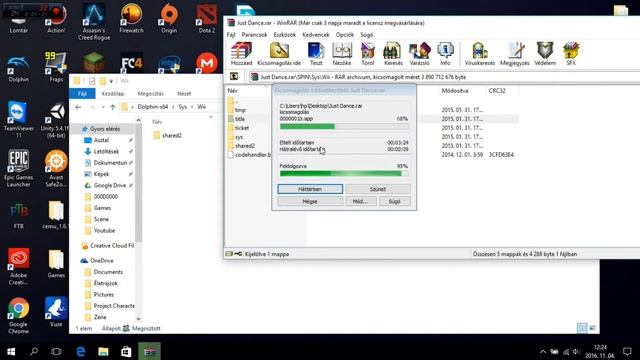Click Sys in Explorer breadcrumb path
Image resolution: width=640 pixels, height=360 pixels.
point(182,107)
